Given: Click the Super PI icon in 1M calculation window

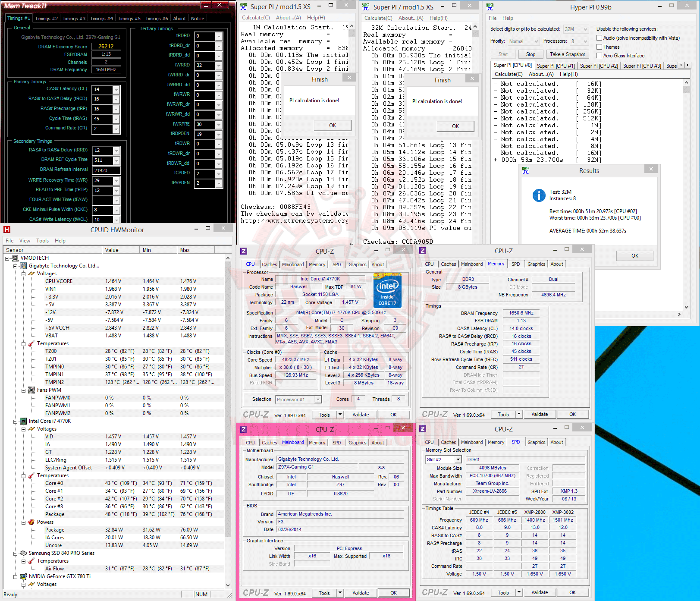Looking at the screenshot, I should (x=243, y=6).
